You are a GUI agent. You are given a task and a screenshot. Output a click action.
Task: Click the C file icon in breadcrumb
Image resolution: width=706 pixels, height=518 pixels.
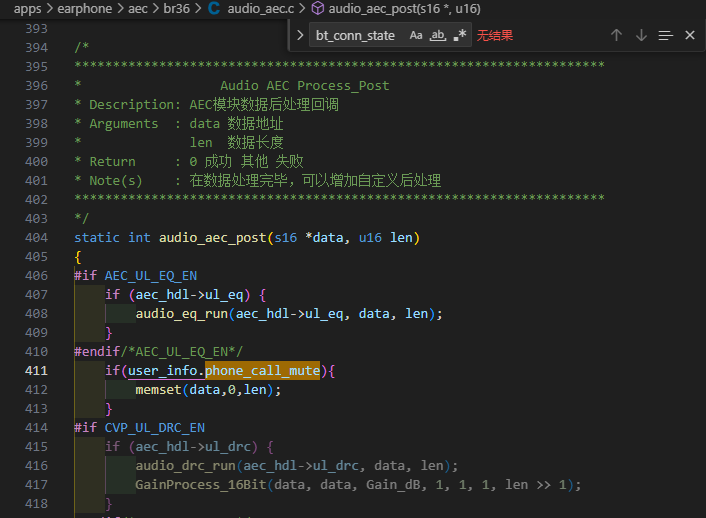[x=214, y=9]
